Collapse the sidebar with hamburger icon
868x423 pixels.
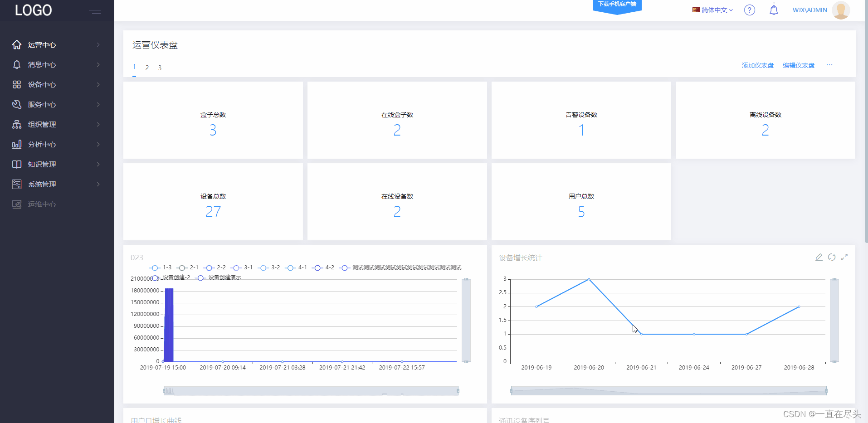coord(95,10)
